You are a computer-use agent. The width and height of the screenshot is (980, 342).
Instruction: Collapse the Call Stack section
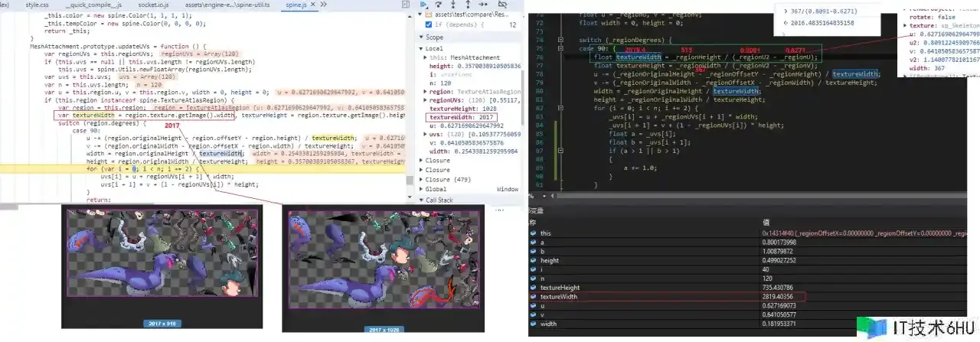(x=420, y=200)
